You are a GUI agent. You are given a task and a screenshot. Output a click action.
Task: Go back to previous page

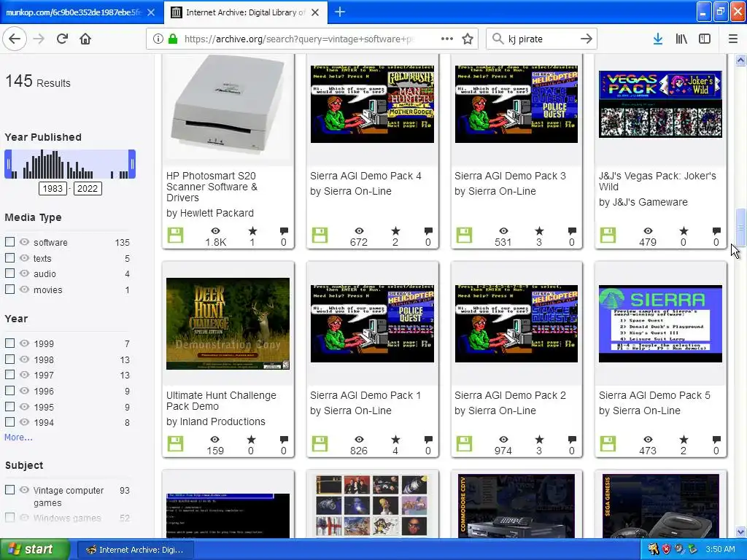coord(15,39)
